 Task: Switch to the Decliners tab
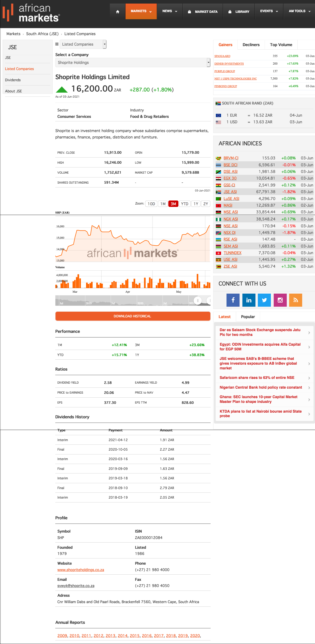coord(251,45)
